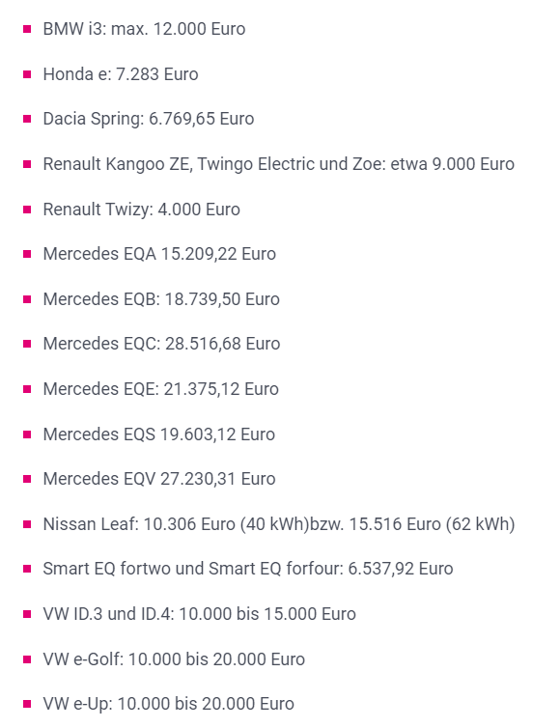The width and height of the screenshot is (560, 728).
Task: Click the pink bullet beside Nissan Leaf
Action: 27,524
